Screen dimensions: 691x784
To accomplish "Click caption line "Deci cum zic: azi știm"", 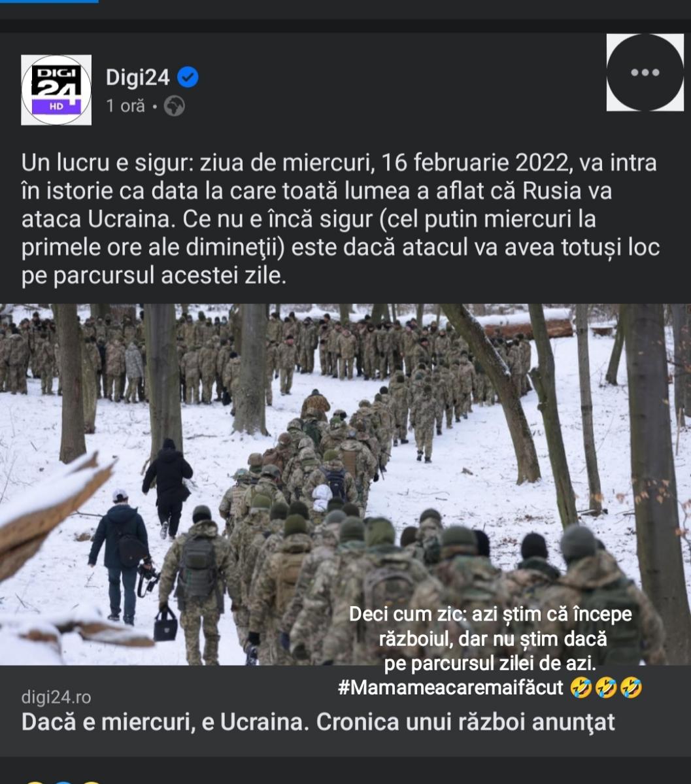I will (490, 614).
